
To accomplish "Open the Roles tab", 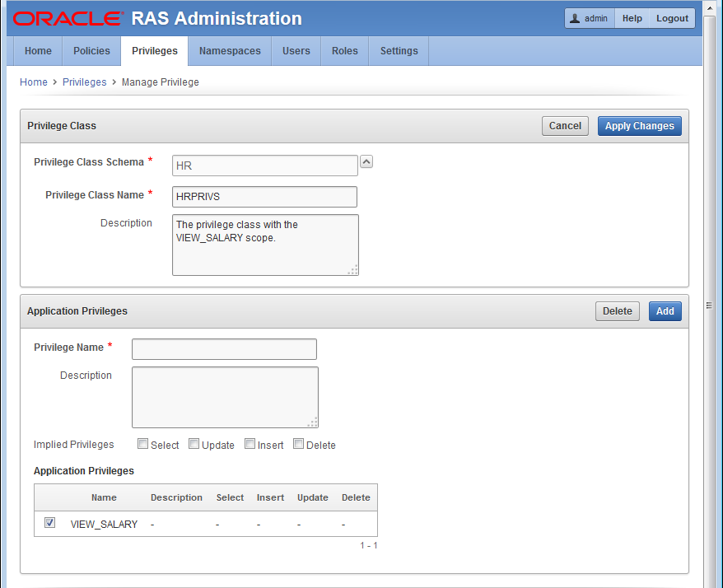I will [x=345, y=51].
